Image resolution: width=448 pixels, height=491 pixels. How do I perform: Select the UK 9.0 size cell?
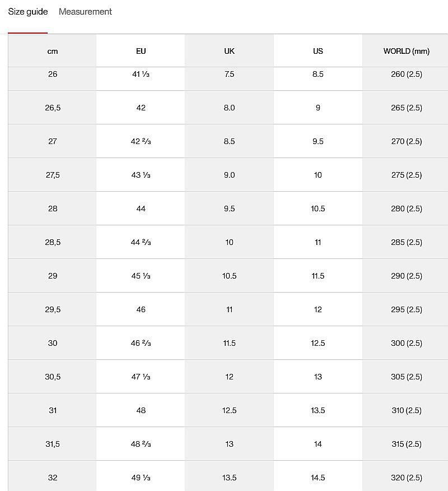pyautogui.click(x=229, y=175)
